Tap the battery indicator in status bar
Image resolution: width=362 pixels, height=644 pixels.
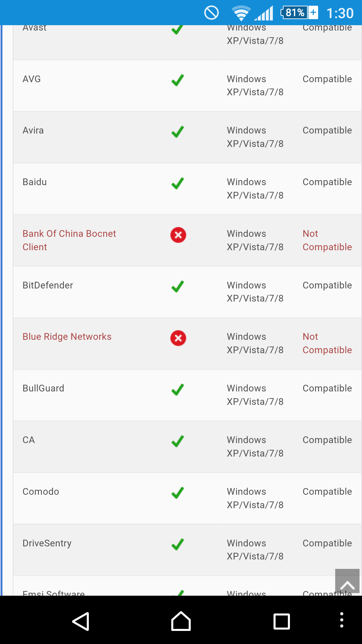(x=299, y=13)
